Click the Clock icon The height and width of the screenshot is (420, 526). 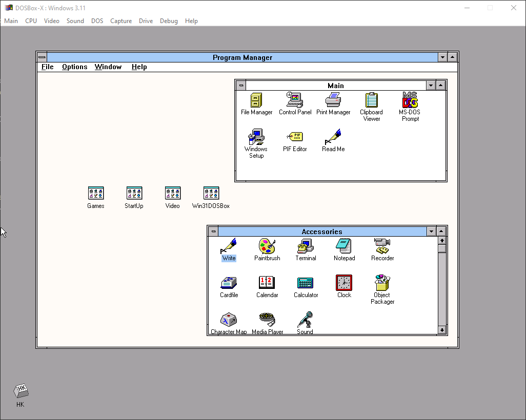344,283
